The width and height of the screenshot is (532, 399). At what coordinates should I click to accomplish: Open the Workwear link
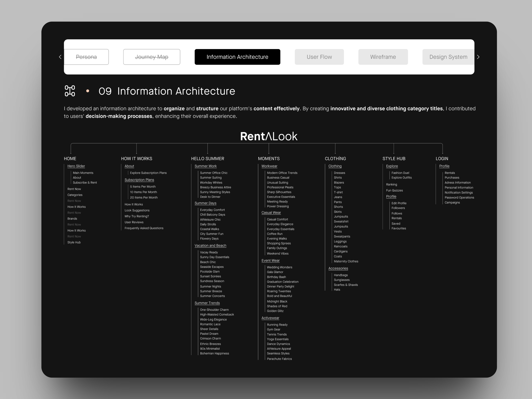tap(269, 166)
